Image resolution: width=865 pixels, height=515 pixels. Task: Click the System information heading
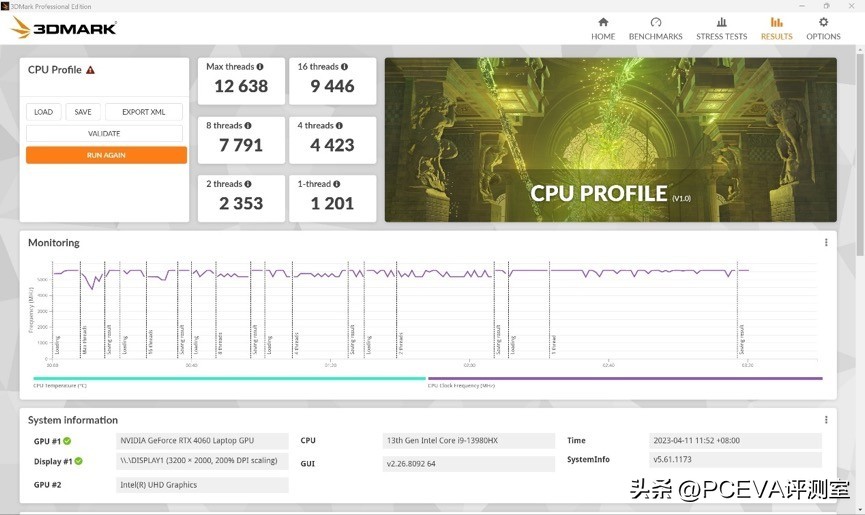[73, 420]
